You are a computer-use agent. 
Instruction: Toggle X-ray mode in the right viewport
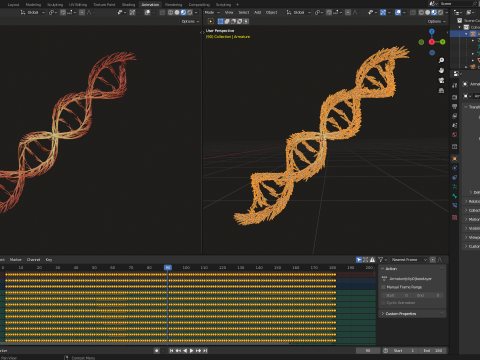tap(413, 12)
